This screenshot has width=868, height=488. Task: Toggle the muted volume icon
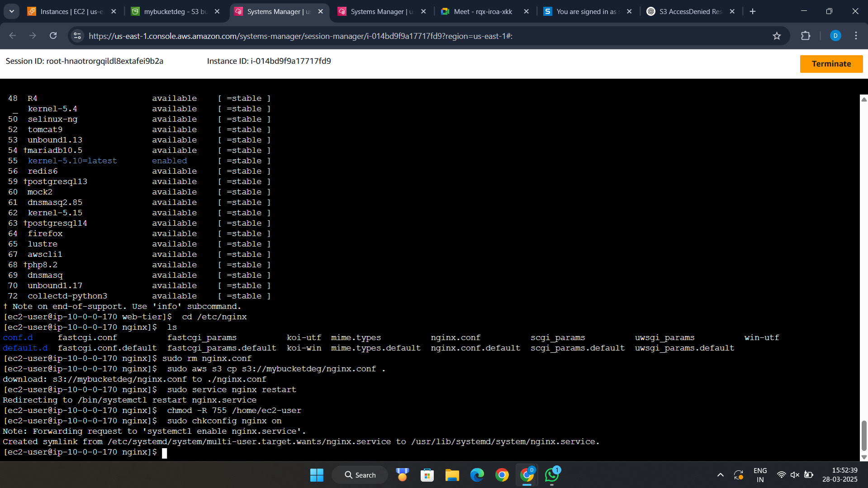(x=795, y=475)
